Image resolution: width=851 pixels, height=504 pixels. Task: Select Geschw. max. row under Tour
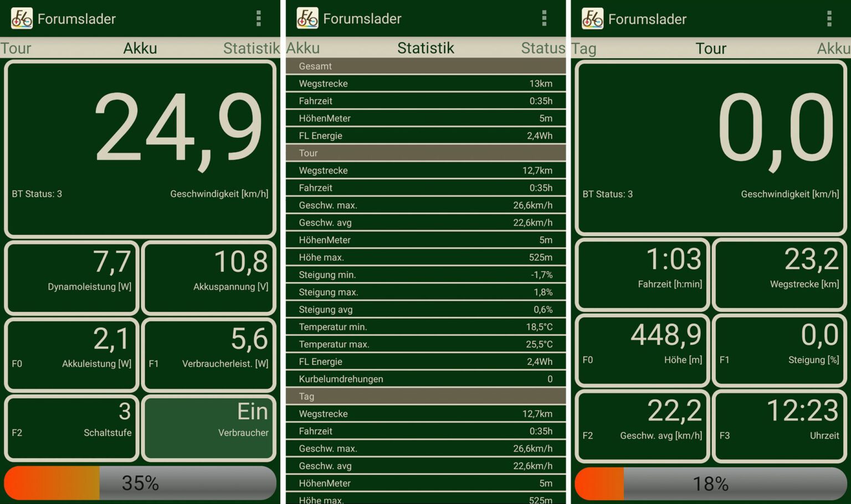click(425, 205)
